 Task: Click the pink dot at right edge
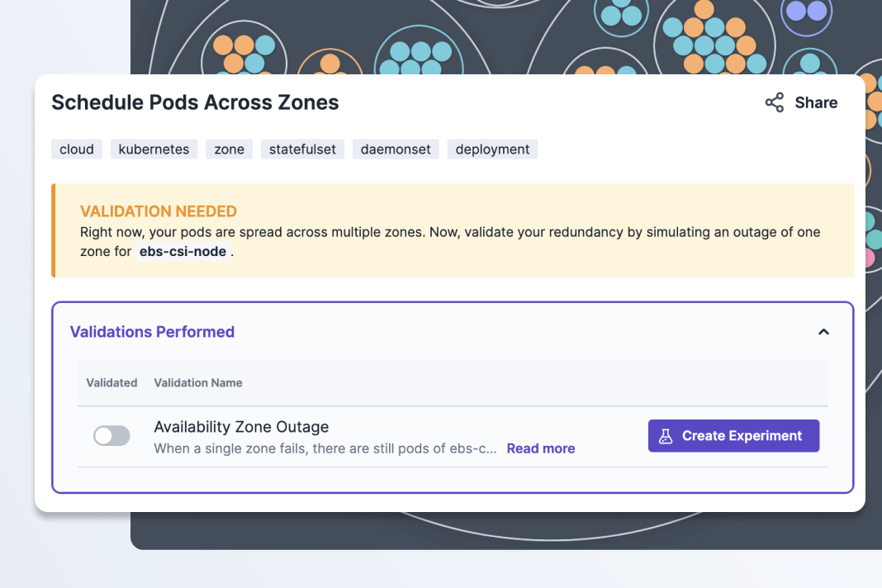[869, 258]
